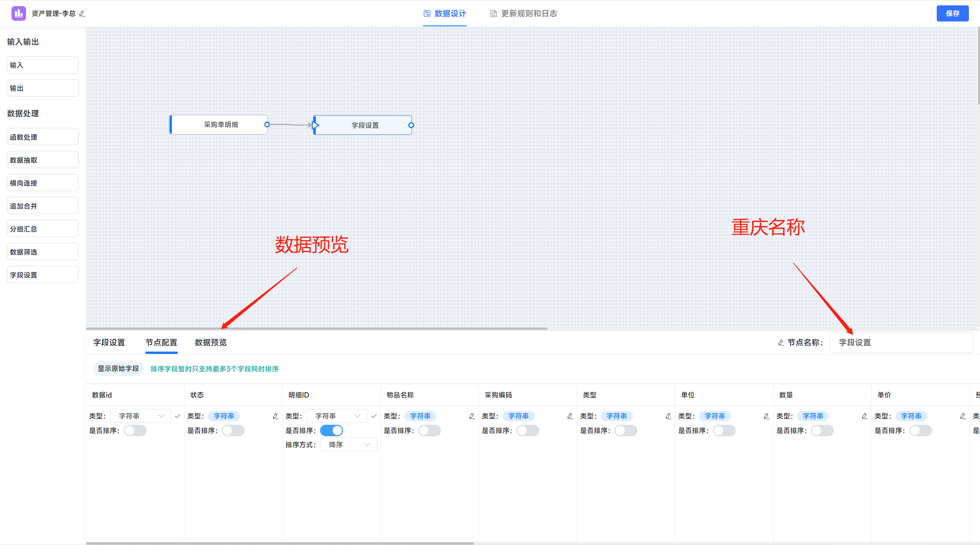Click the field table bottom scrollbar
The width and height of the screenshot is (980, 545).
(x=280, y=543)
